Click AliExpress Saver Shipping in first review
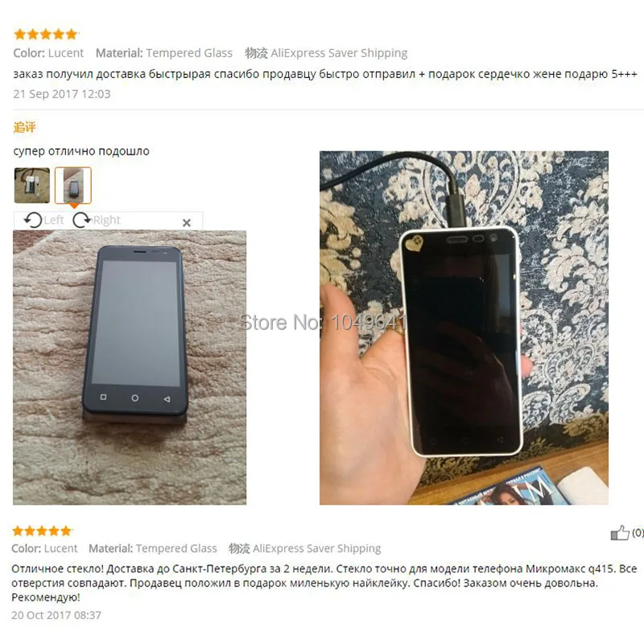Image resolution: width=644 pixels, height=644 pixels. 339,53
